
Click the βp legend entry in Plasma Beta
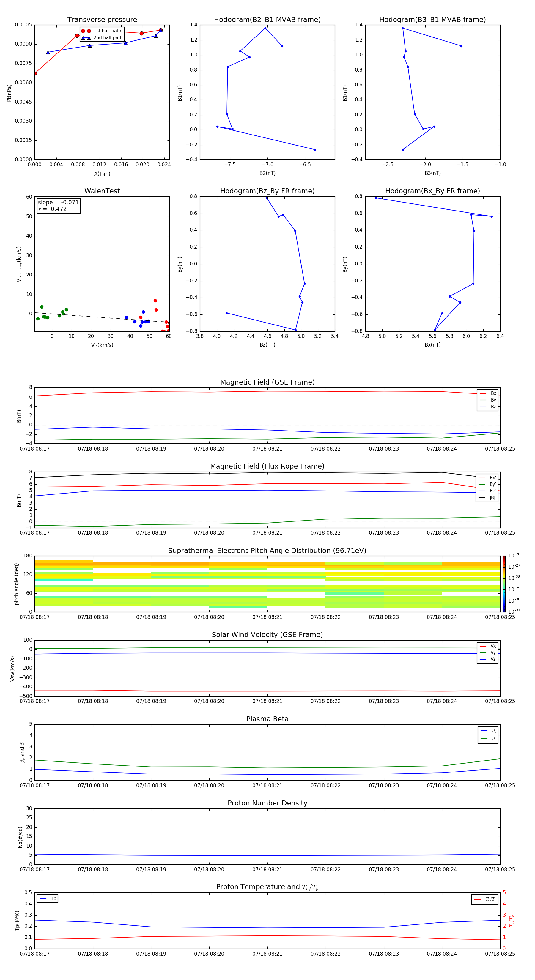click(488, 731)
